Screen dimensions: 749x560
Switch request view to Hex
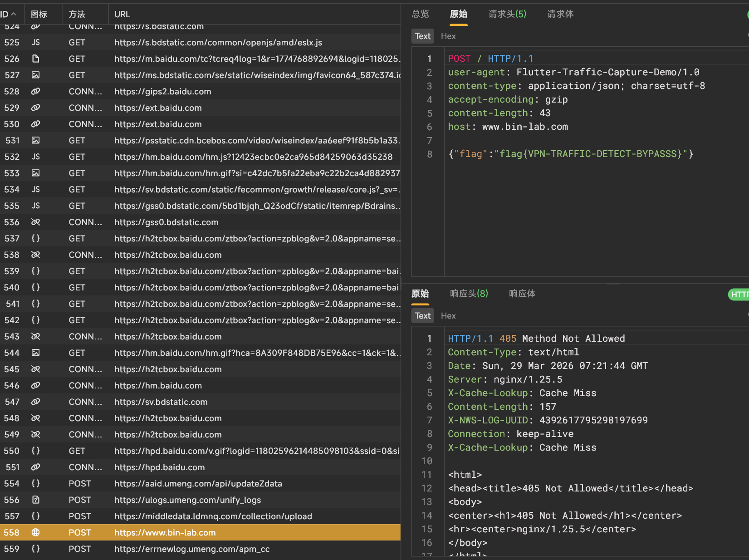pos(448,36)
